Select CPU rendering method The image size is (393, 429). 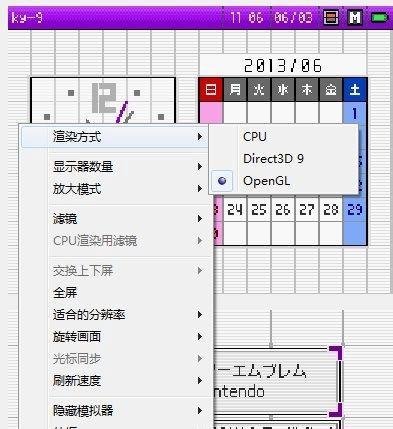[x=283, y=137]
